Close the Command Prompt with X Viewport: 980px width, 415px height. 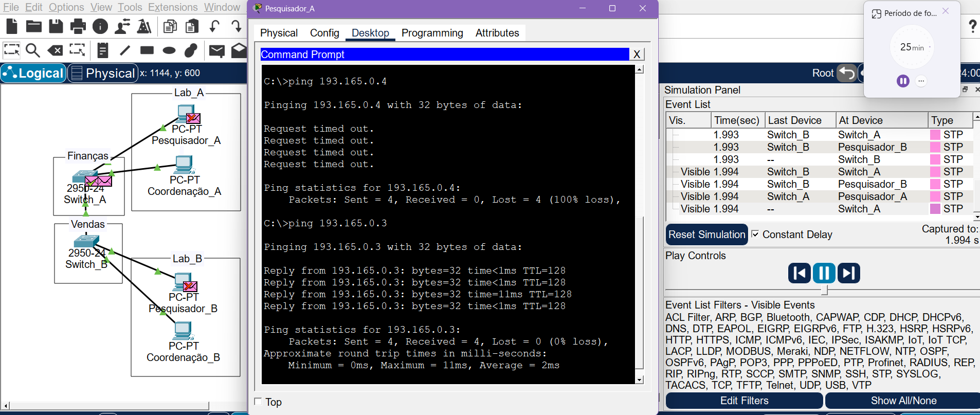pos(637,55)
